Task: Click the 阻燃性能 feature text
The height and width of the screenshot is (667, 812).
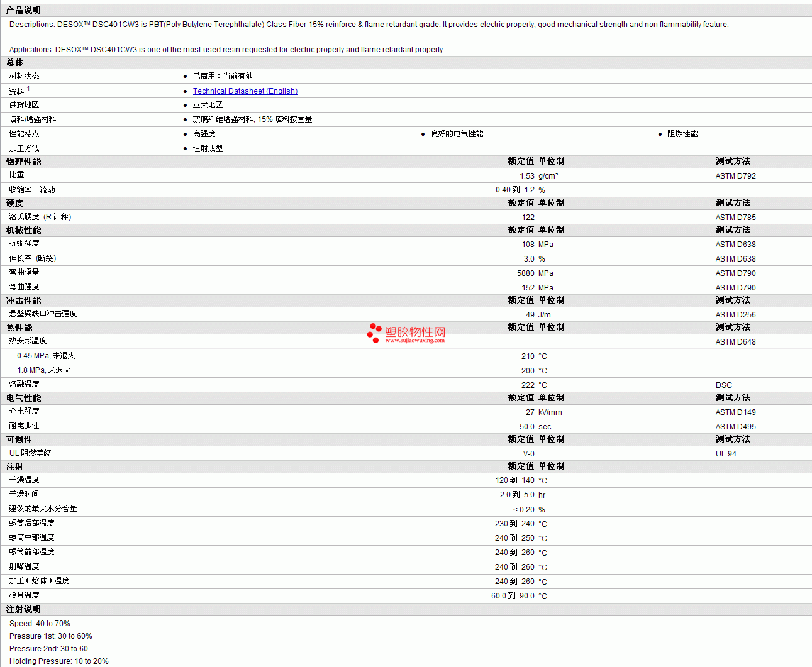Action: [x=682, y=134]
